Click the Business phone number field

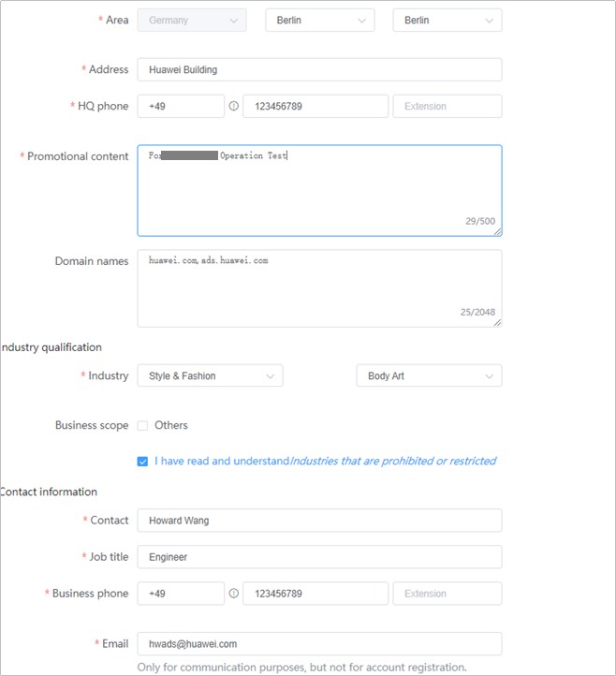(315, 594)
